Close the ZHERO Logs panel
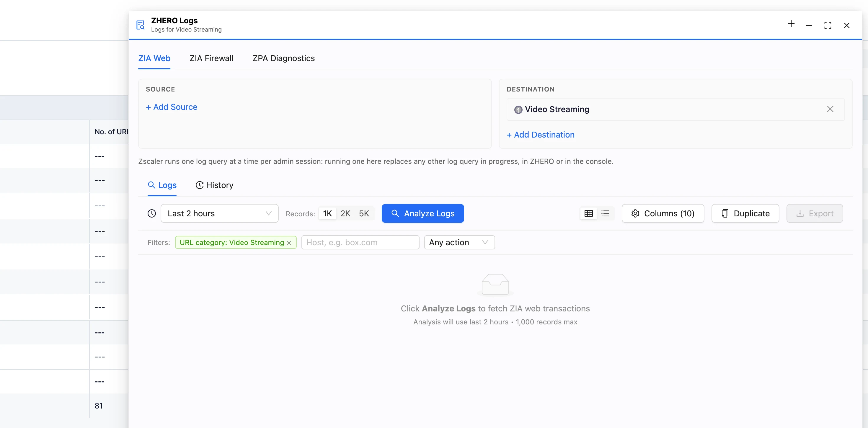Image resolution: width=868 pixels, height=428 pixels. pos(846,25)
